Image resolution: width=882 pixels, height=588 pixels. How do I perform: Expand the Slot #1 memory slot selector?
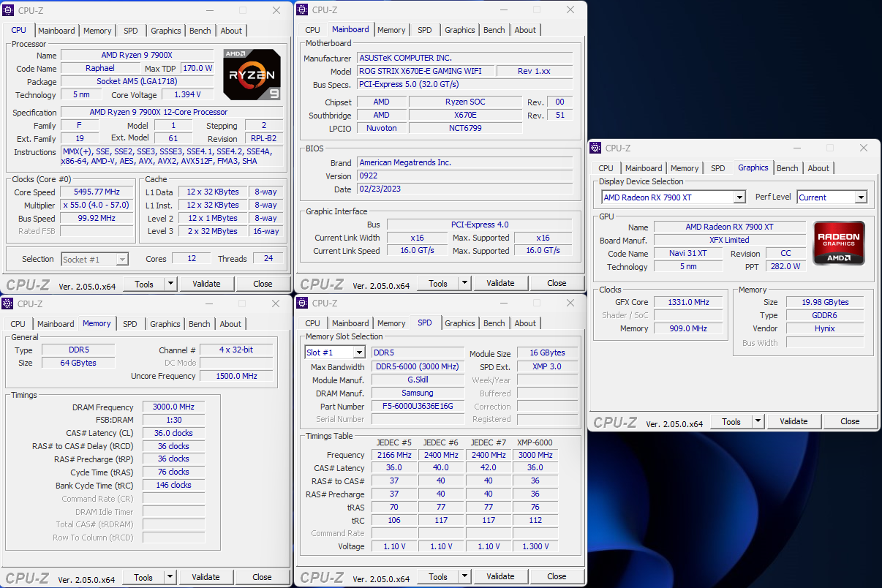[x=358, y=353]
